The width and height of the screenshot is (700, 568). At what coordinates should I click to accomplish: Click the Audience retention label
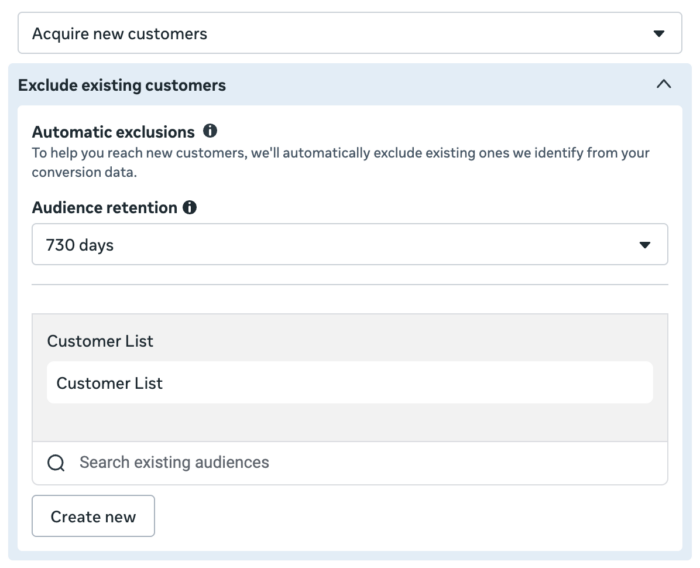point(104,208)
